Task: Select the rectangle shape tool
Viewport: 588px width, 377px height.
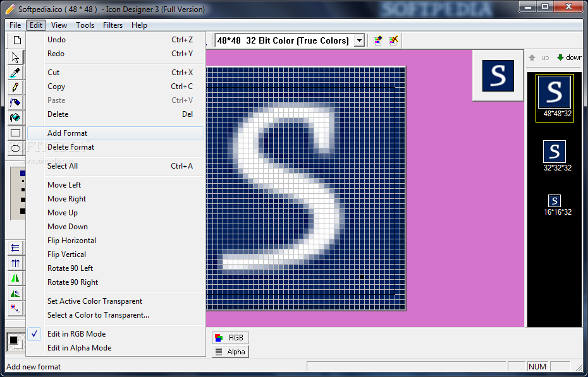Action: (15, 133)
